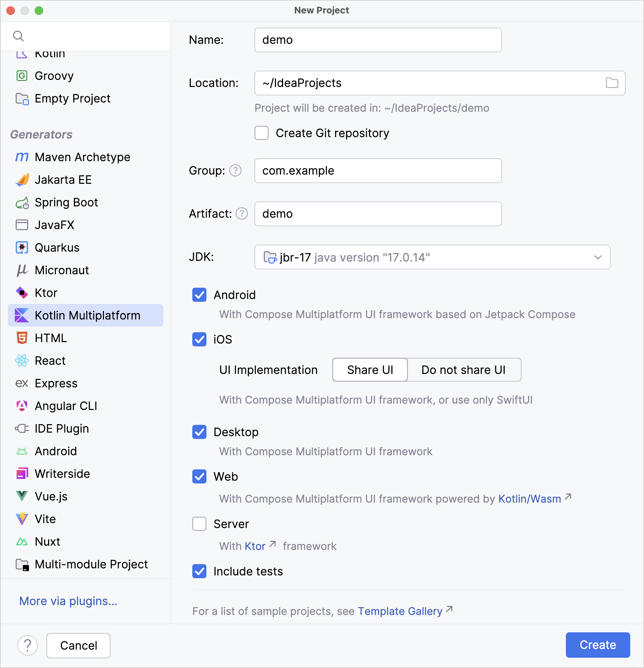Select the Maven Archetype generator
The image size is (644, 668).
(x=82, y=157)
